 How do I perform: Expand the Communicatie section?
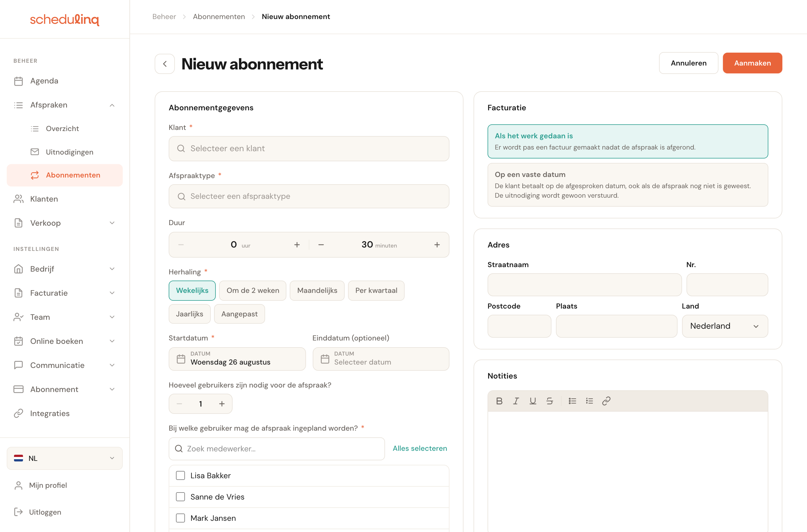point(112,365)
